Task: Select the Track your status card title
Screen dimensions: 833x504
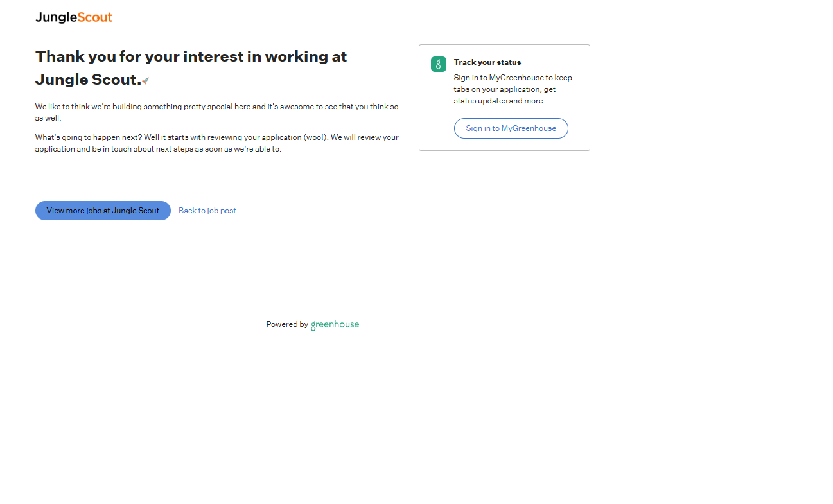Action: (487, 62)
